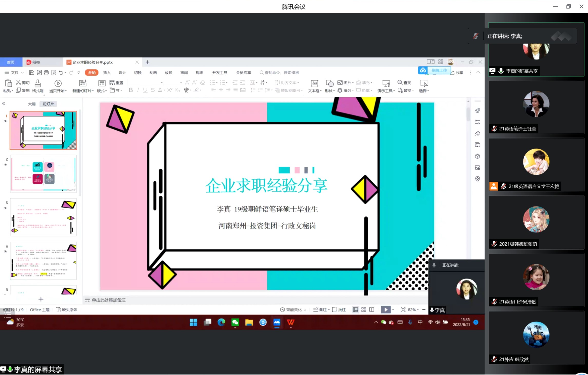Click the Find (查找) magnifier icon
Viewport: 588px width, 375px height.
coord(400,82)
